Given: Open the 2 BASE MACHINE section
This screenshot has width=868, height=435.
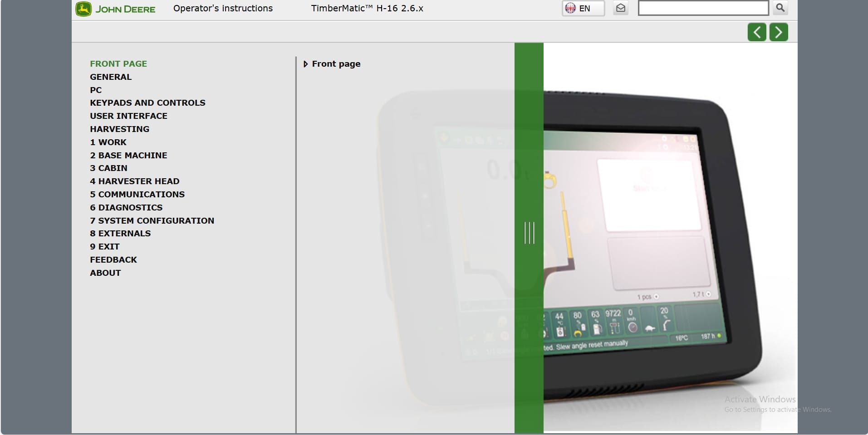Looking at the screenshot, I should [x=128, y=156].
